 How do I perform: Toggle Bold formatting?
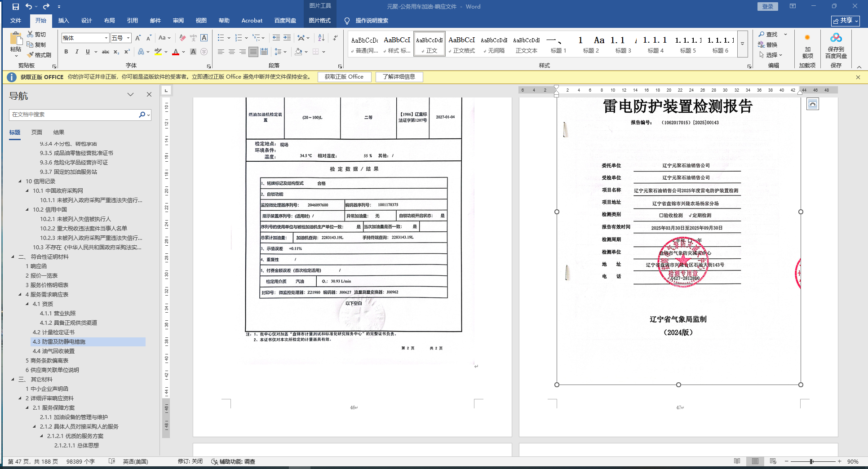click(x=66, y=52)
